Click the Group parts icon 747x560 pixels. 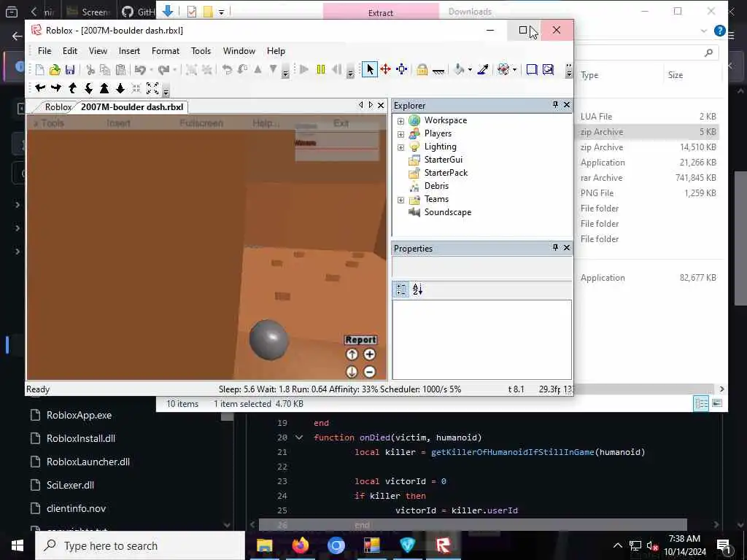(191, 70)
